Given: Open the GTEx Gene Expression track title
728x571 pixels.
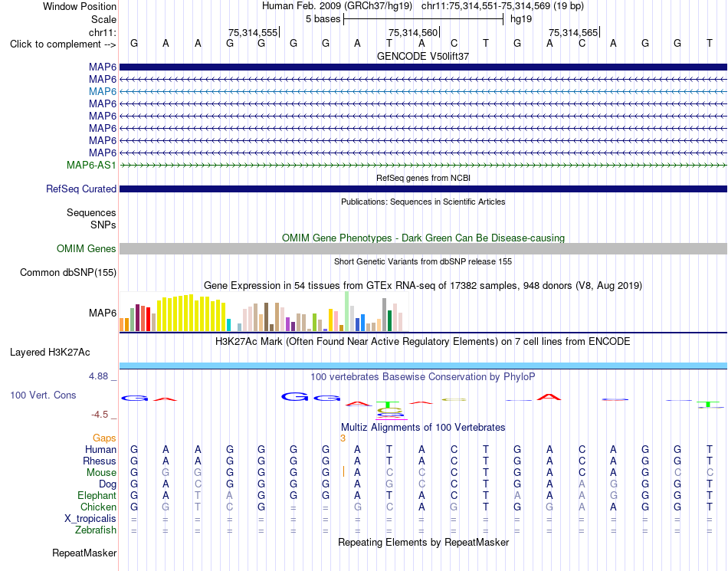Looking at the screenshot, I should click(x=423, y=285).
